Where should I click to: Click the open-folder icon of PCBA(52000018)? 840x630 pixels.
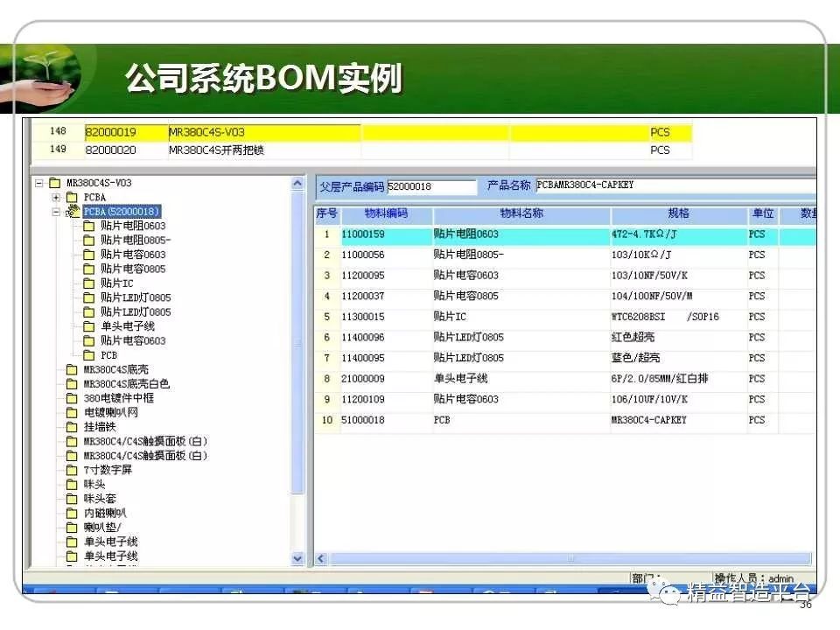pos(73,212)
